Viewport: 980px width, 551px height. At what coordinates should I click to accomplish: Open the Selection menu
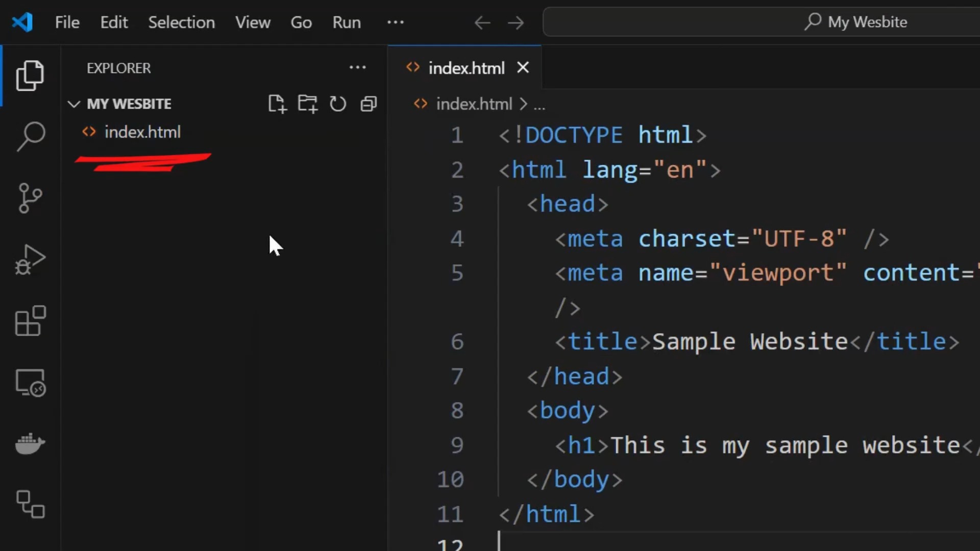pyautogui.click(x=181, y=22)
